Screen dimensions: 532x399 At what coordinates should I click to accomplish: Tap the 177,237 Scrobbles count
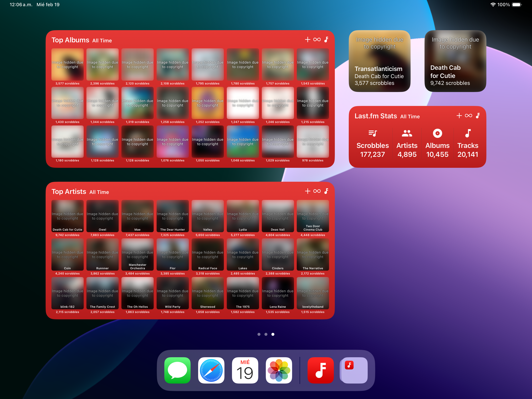click(373, 154)
